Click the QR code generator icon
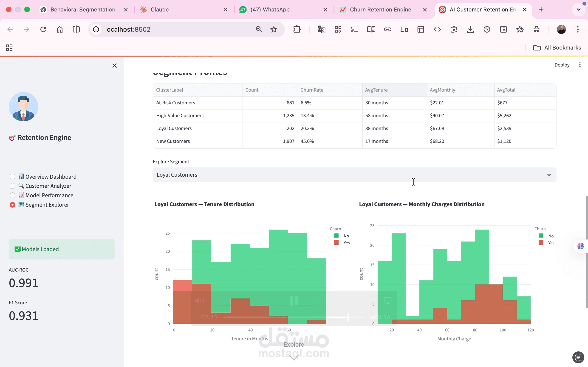Viewport: 588px width, 367px height. [338, 29]
